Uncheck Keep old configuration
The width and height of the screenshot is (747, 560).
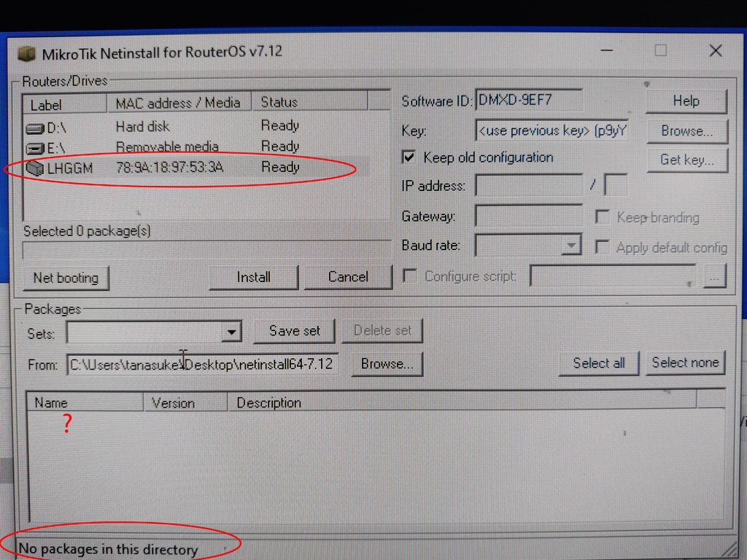coord(409,157)
